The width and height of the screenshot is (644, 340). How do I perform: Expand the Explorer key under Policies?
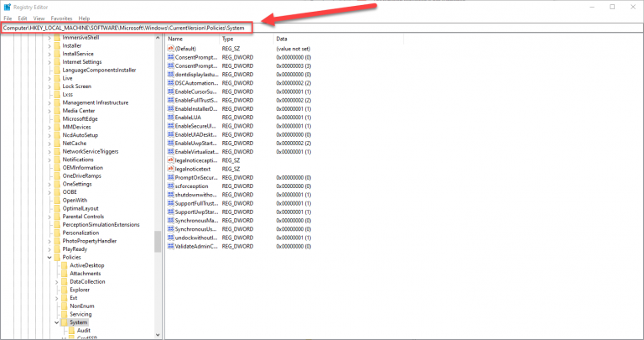coord(56,290)
